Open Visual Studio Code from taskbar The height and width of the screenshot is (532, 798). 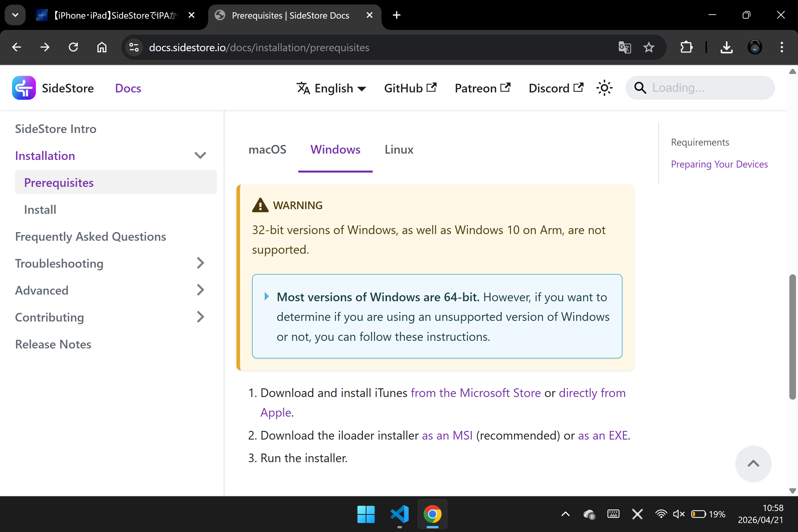pos(399,514)
